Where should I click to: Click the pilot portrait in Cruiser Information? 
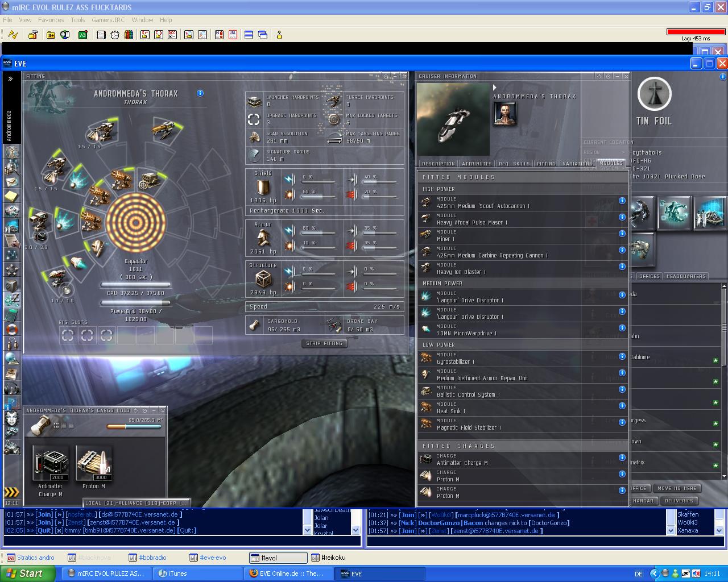pyautogui.click(x=504, y=114)
